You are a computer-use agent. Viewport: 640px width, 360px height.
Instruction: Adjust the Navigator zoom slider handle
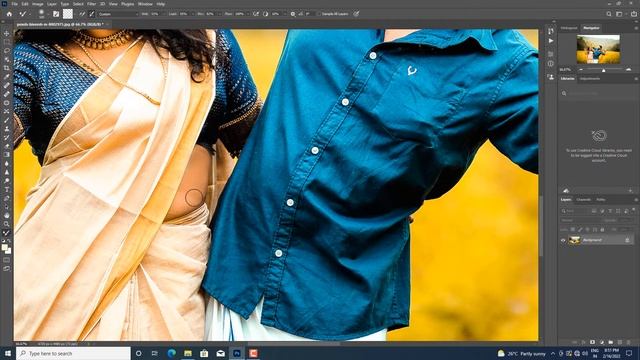[604, 70]
